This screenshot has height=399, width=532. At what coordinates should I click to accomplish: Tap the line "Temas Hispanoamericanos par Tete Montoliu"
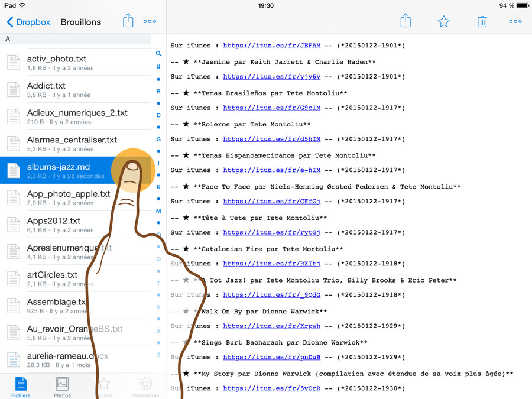coord(273,155)
